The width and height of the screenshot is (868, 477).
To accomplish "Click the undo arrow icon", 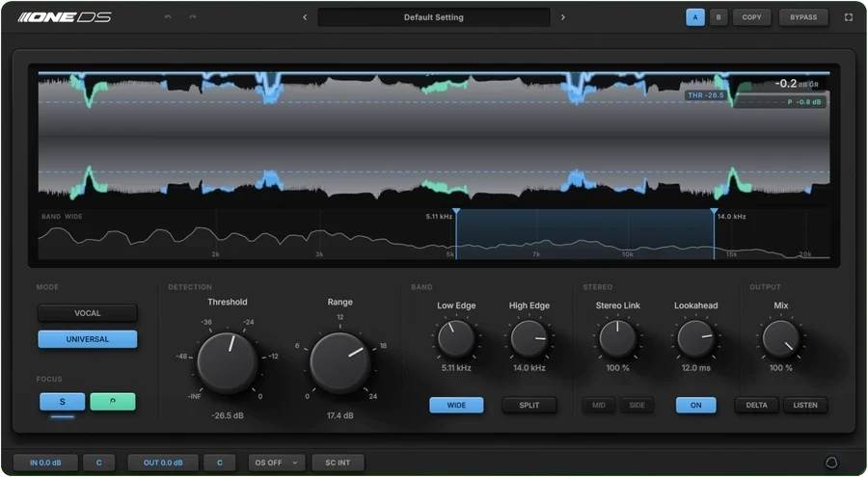I will pyautogui.click(x=168, y=17).
